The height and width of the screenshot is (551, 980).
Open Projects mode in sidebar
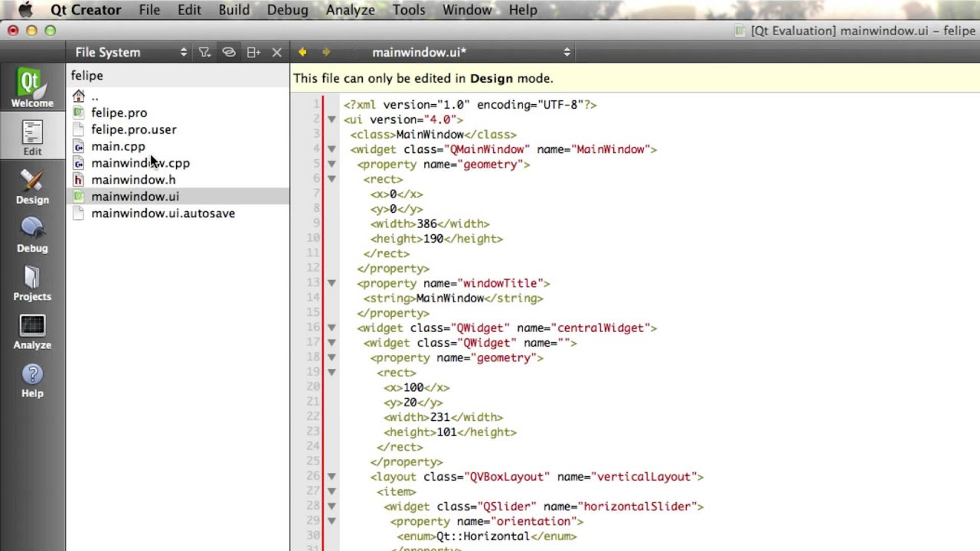click(x=32, y=283)
